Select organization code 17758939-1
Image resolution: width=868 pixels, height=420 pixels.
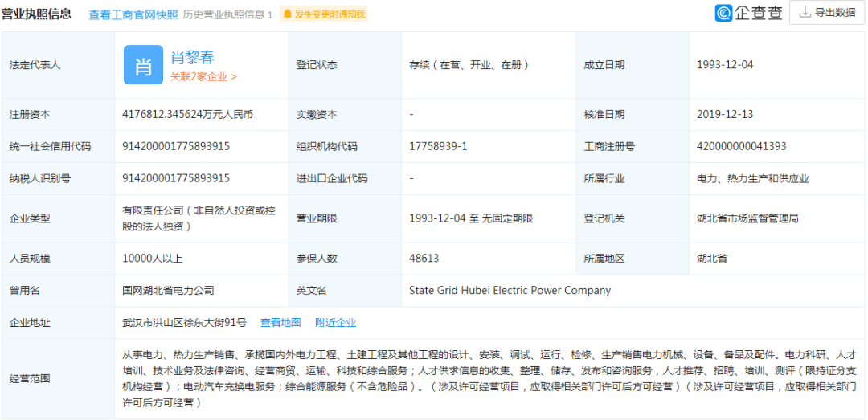pyautogui.click(x=439, y=147)
